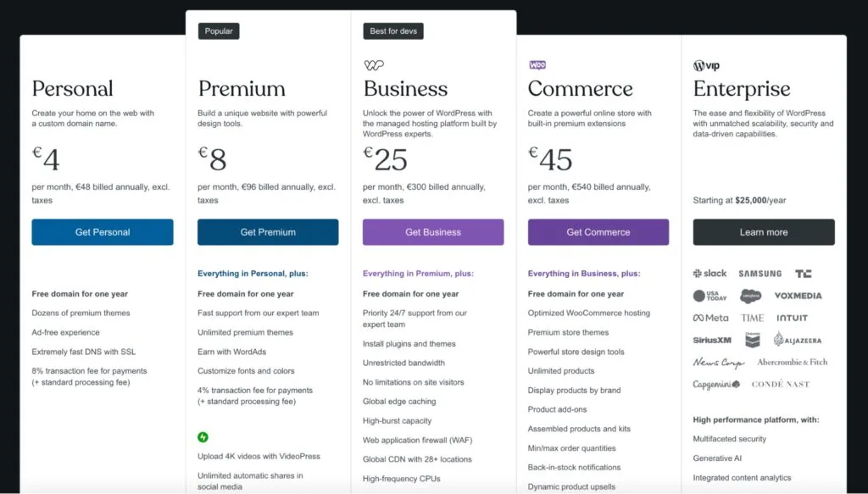
Task: Select the WP Cloud icon above Business
Action: (374, 64)
